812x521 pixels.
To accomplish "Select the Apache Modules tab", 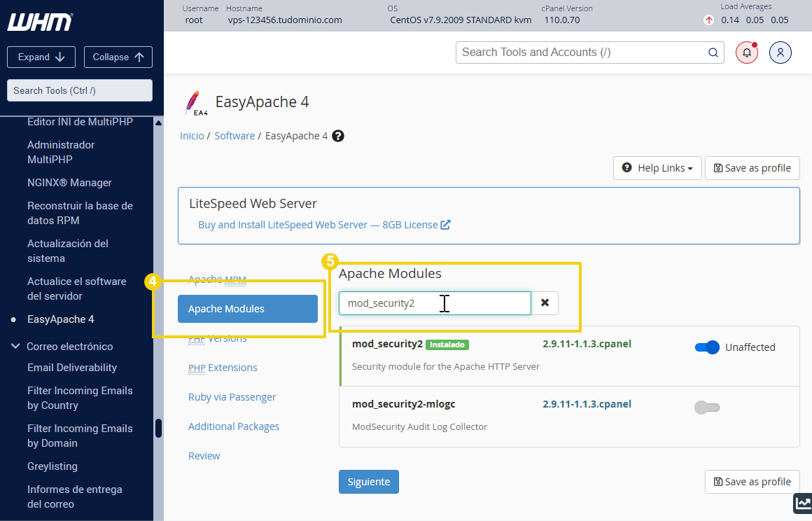I will [x=248, y=309].
